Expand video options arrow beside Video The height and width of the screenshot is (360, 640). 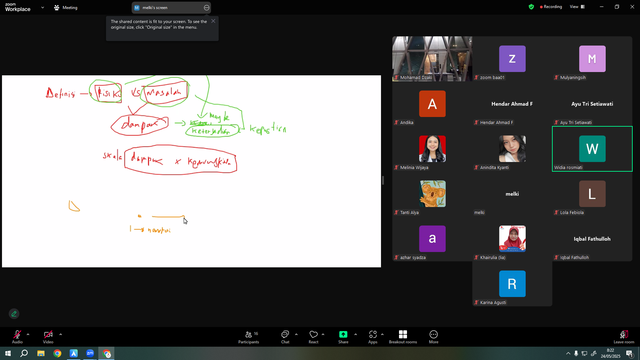[x=60, y=334]
